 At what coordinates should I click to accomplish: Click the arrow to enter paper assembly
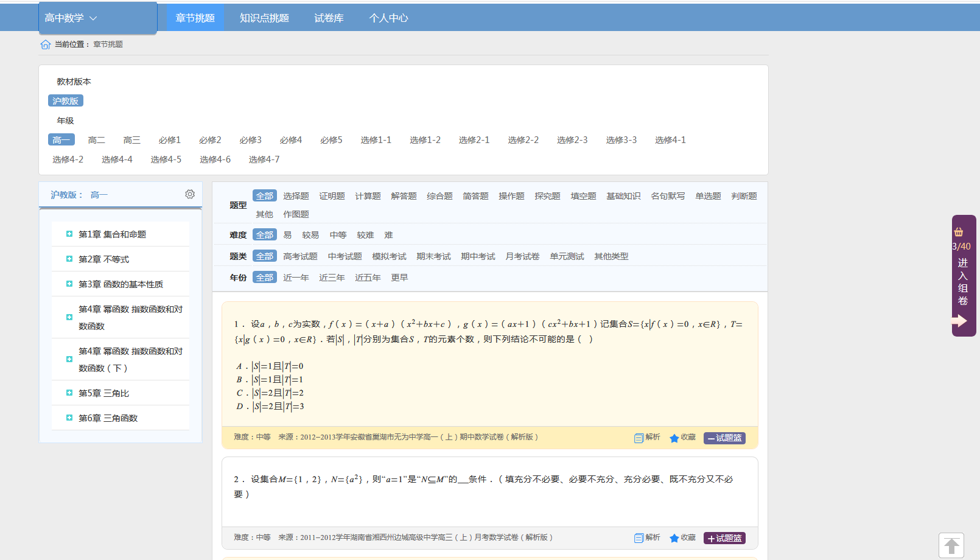960,321
